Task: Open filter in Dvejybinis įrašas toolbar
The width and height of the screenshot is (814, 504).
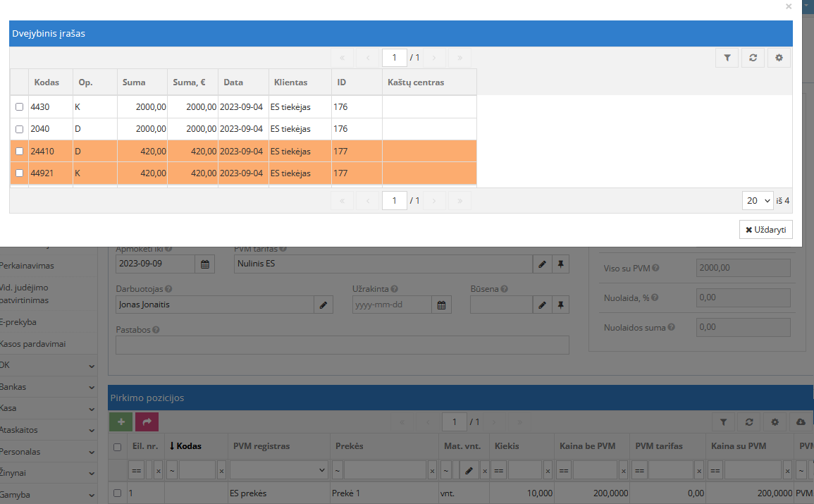Action: (x=727, y=58)
